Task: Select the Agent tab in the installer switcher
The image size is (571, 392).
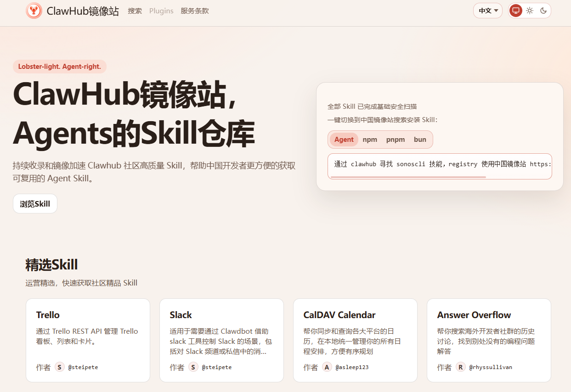Action: pos(344,139)
